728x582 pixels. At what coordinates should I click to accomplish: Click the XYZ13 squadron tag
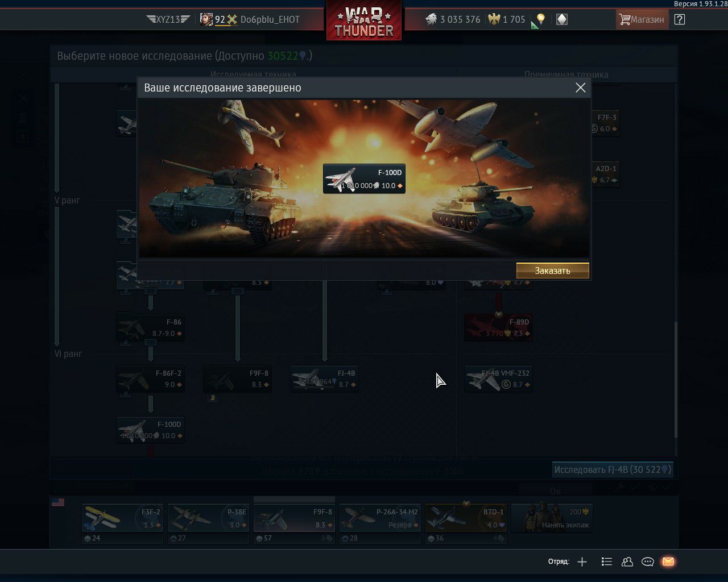pos(167,19)
